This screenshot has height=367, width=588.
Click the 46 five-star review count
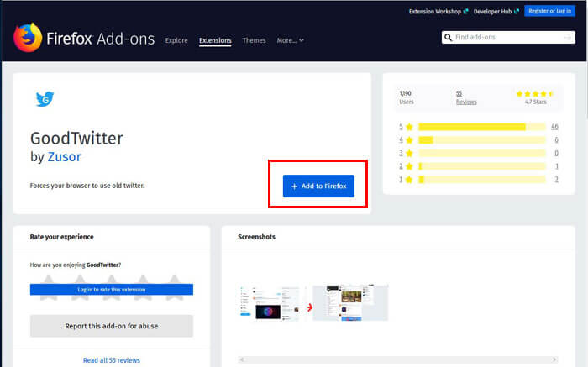click(554, 127)
